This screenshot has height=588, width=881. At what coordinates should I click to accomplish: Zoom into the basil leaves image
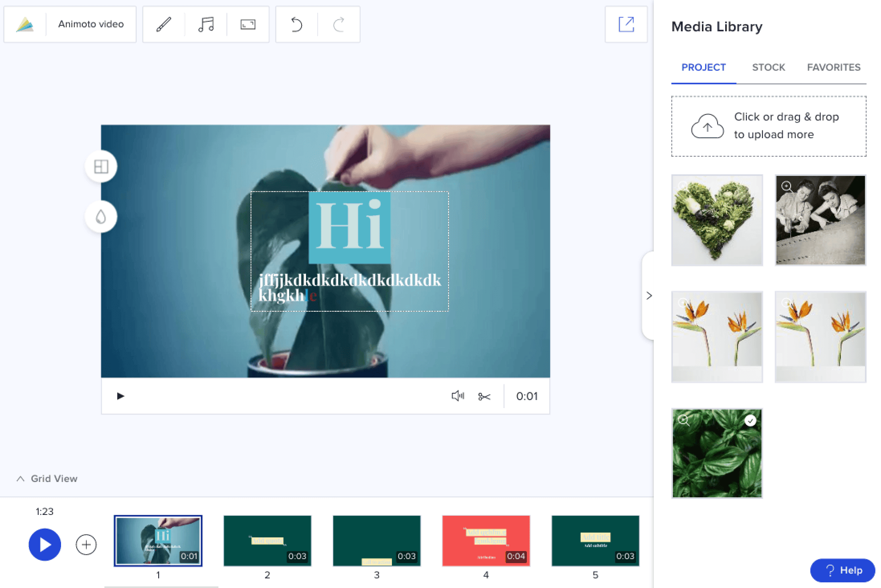(x=684, y=421)
